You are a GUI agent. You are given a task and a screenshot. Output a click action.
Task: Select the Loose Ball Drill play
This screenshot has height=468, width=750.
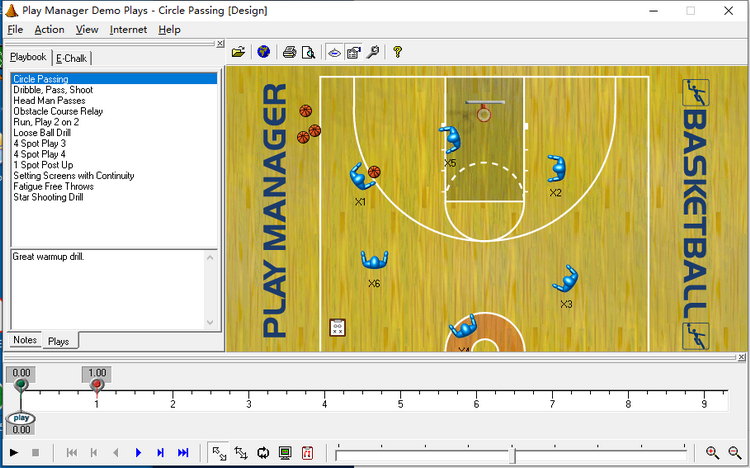[x=44, y=132]
